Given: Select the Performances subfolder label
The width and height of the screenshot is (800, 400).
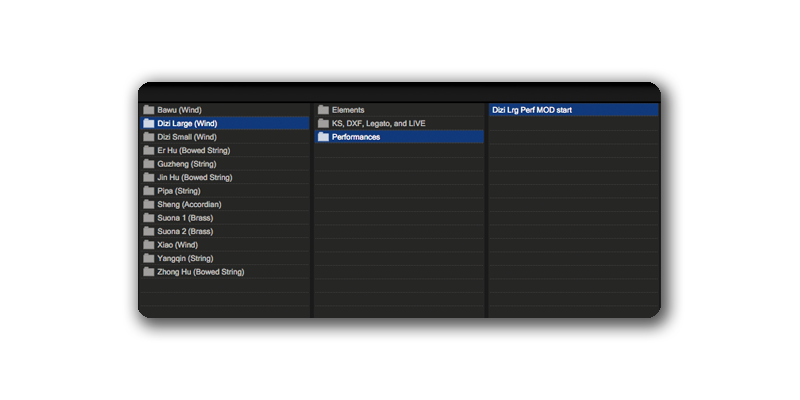Looking at the screenshot, I should (x=356, y=137).
